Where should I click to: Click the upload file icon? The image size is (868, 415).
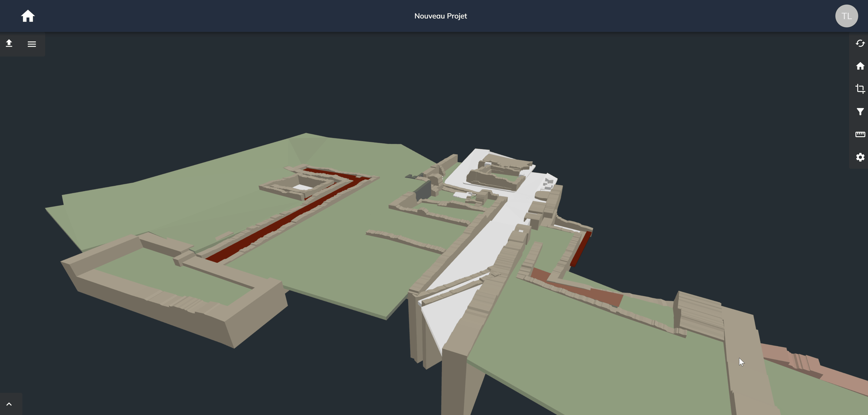pyautogui.click(x=9, y=44)
